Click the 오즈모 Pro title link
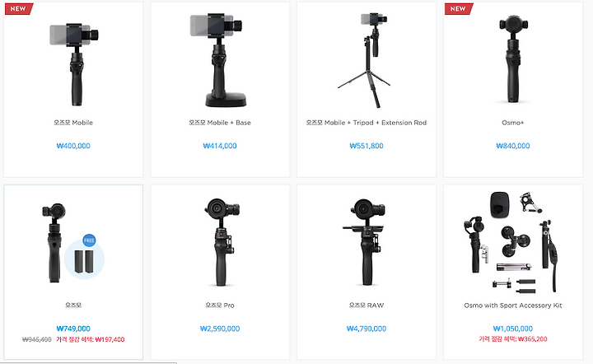The image size is (593, 364). tap(220, 305)
